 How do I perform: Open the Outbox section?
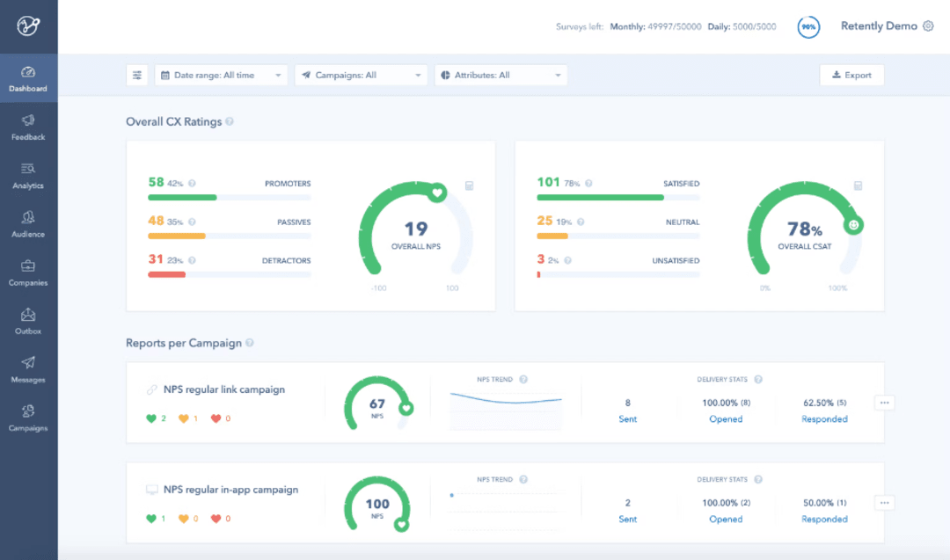[x=28, y=323]
